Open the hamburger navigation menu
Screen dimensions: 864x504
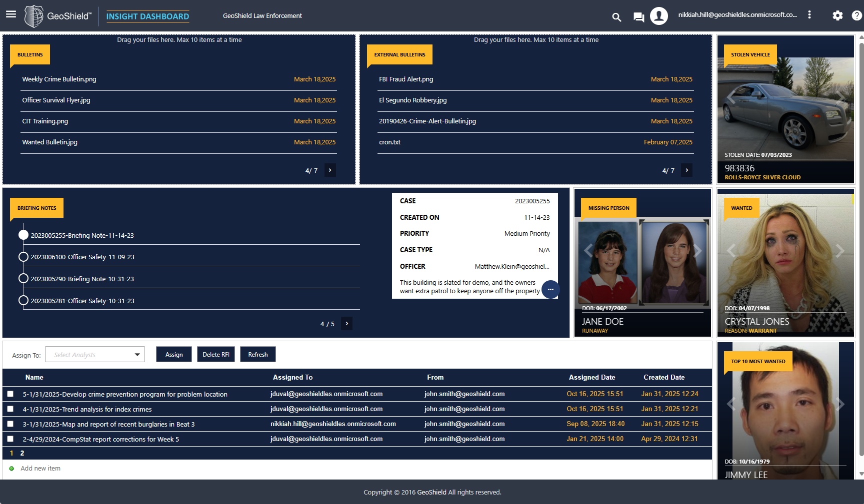coord(11,14)
